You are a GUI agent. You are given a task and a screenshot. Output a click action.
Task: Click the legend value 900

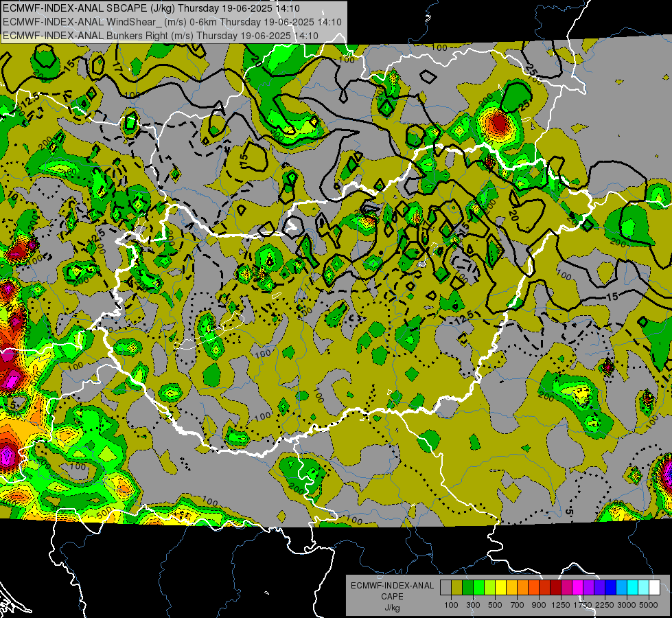tap(539, 605)
